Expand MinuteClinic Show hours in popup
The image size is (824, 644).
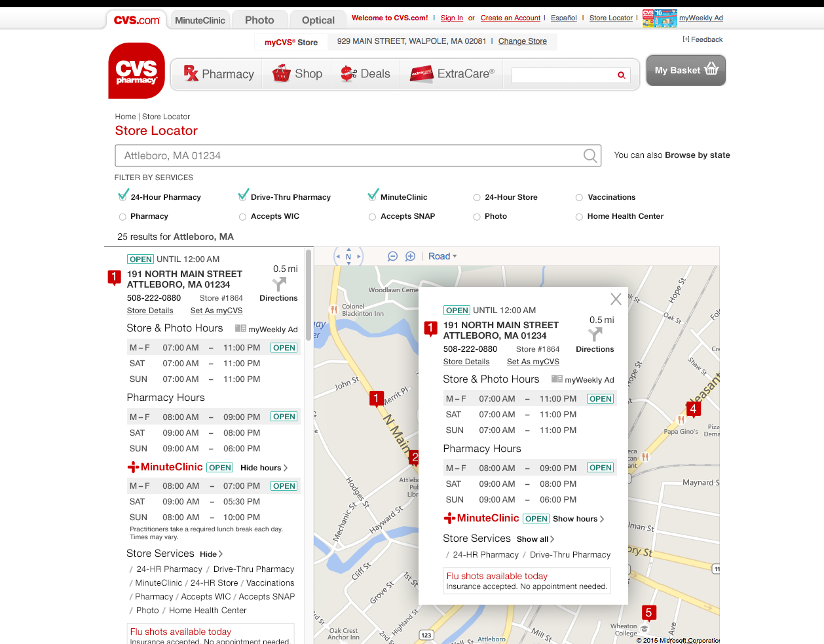click(578, 519)
